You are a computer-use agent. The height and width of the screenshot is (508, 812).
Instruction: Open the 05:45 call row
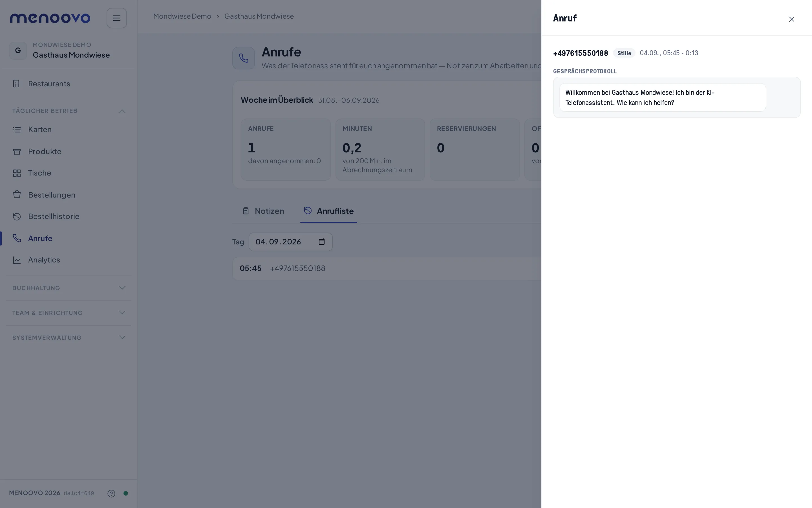[x=387, y=268]
